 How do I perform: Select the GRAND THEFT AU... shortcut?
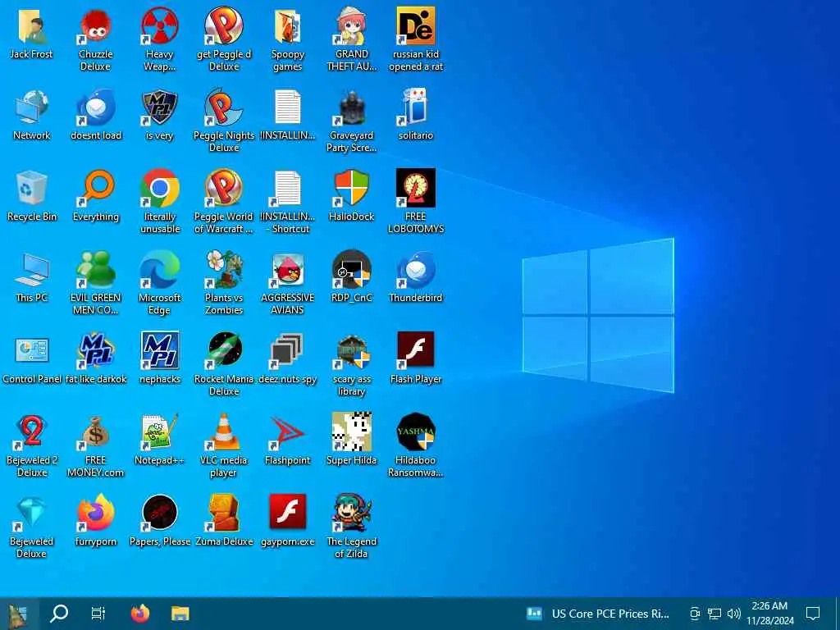351,25
